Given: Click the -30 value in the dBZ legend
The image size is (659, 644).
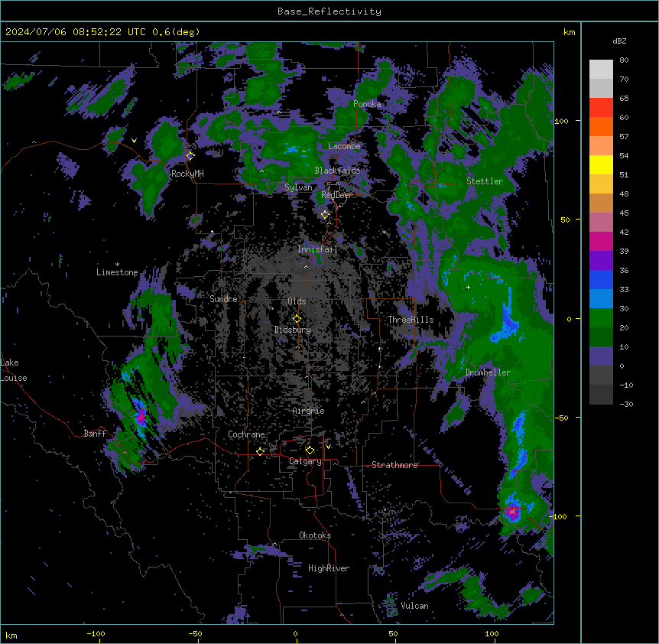Looking at the screenshot, I should coord(626,404).
